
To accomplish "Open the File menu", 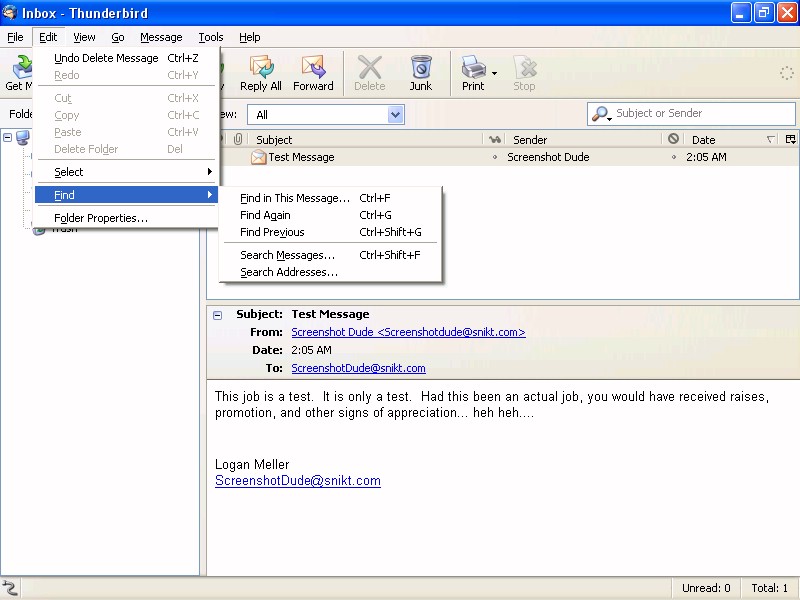I will pos(15,37).
